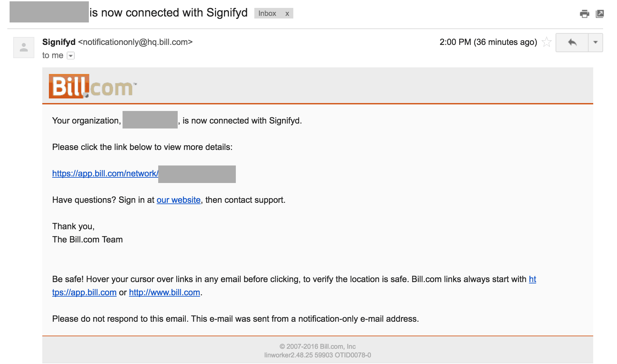Click sender name Signifyd
The height and width of the screenshot is (364, 617).
(59, 42)
